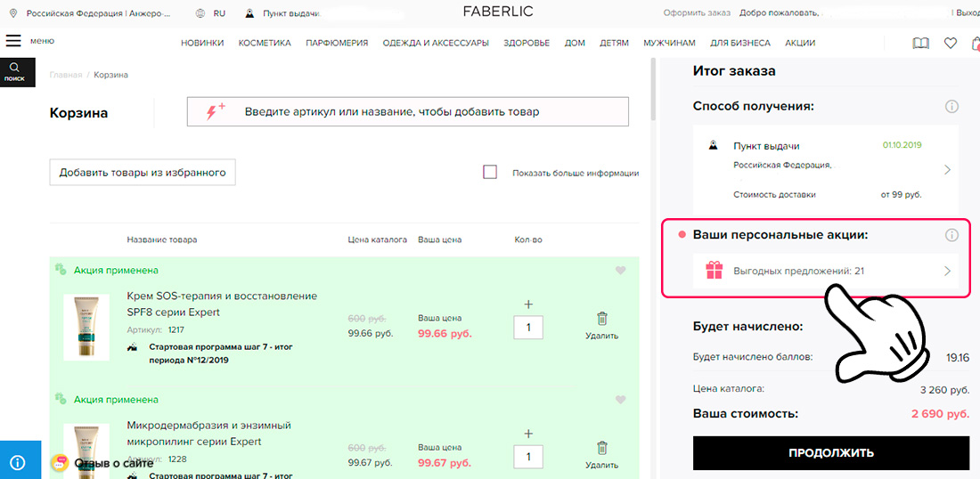
Task: Delete Крем SOS-терапия via trash icon
Action: tap(602, 319)
